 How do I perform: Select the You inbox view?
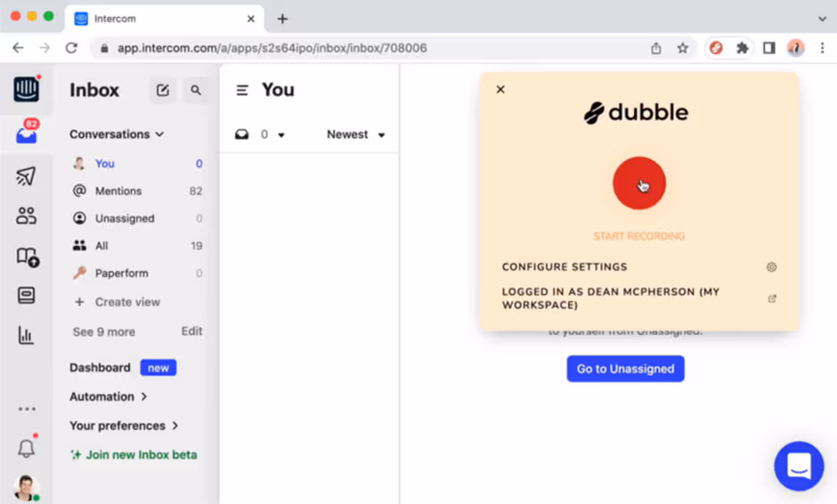pyautogui.click(x=138, y=163)
